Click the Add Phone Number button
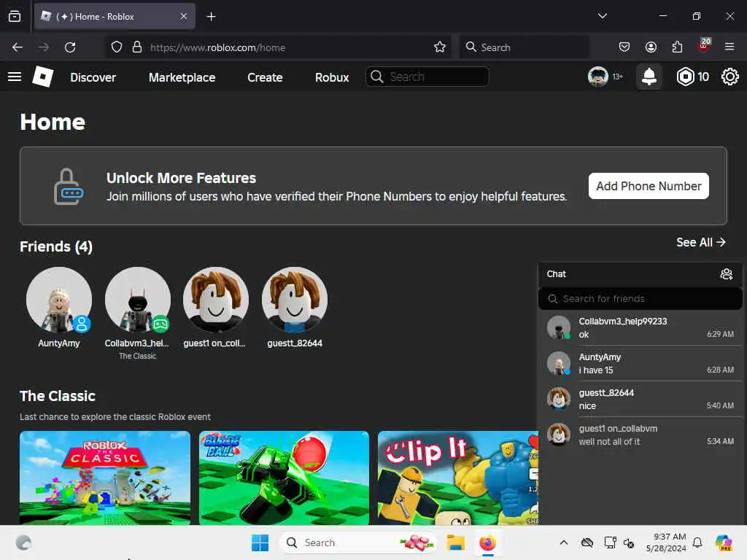Screen dimensions: 747x560 [x=649, y=186]
